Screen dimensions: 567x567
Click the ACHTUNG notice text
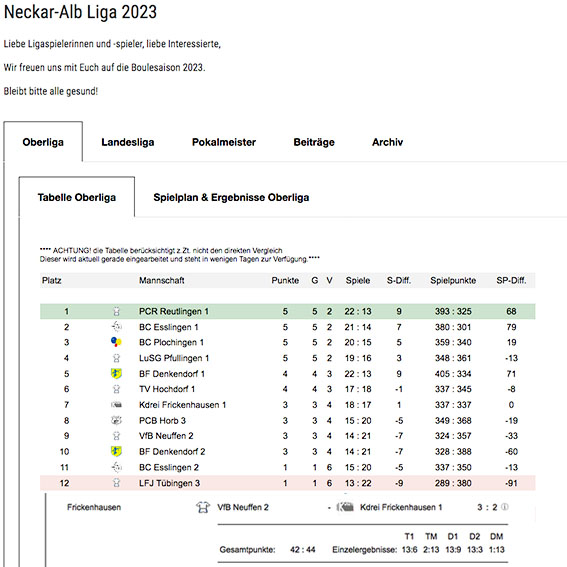pos(180,255)
